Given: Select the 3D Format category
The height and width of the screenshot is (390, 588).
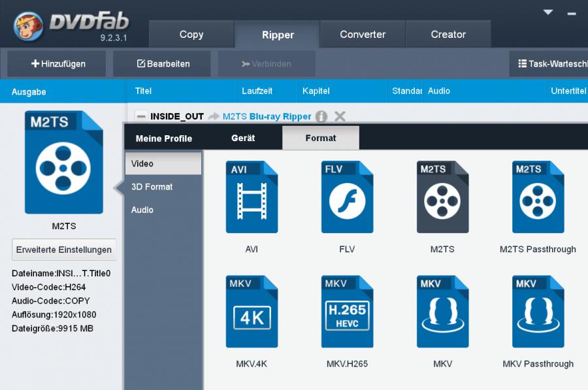Looking at the screenshot, I should pos(163,187).
